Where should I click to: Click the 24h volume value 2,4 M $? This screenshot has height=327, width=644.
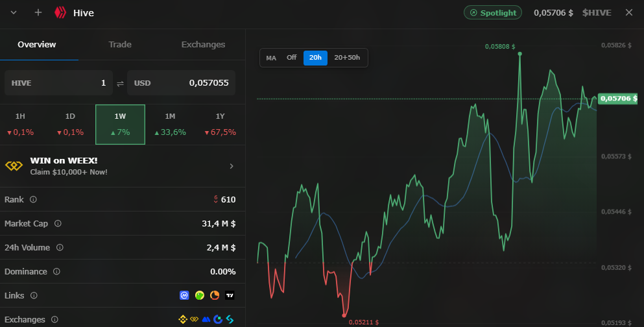(221, 247)
